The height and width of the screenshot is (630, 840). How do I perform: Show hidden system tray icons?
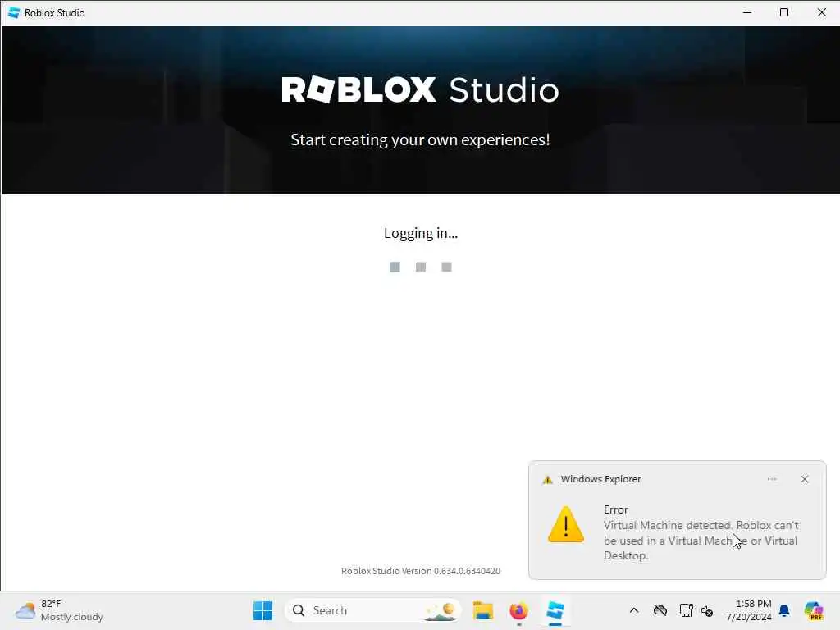click(634, 610)
